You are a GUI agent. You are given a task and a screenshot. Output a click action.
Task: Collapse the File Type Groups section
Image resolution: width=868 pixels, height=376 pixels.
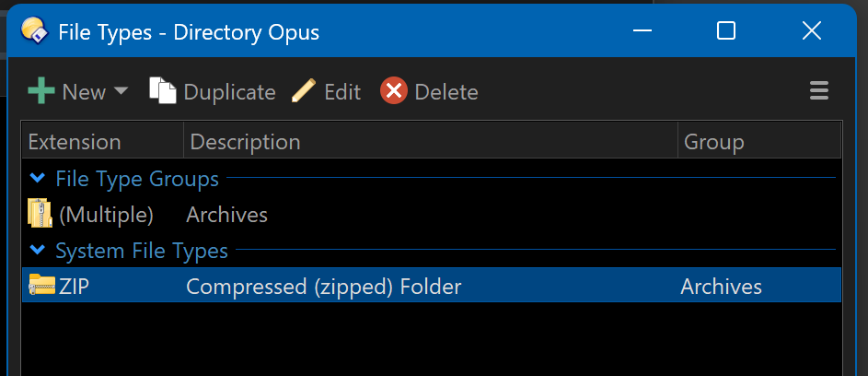(37, 179)
